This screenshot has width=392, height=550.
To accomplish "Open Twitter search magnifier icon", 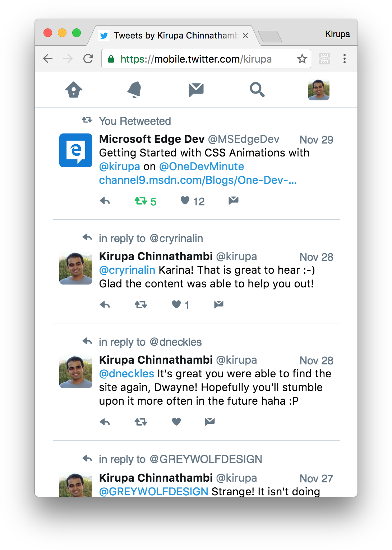I will pos(257,90).
